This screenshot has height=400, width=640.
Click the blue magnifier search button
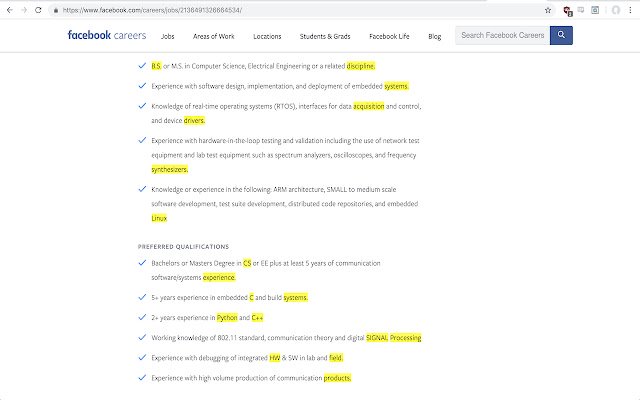[561, 35]
